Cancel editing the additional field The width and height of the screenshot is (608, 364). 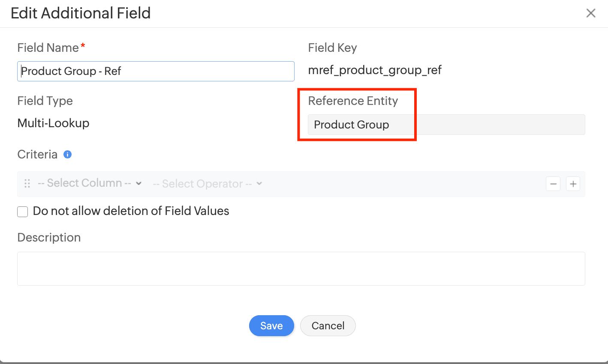[328, 326]
